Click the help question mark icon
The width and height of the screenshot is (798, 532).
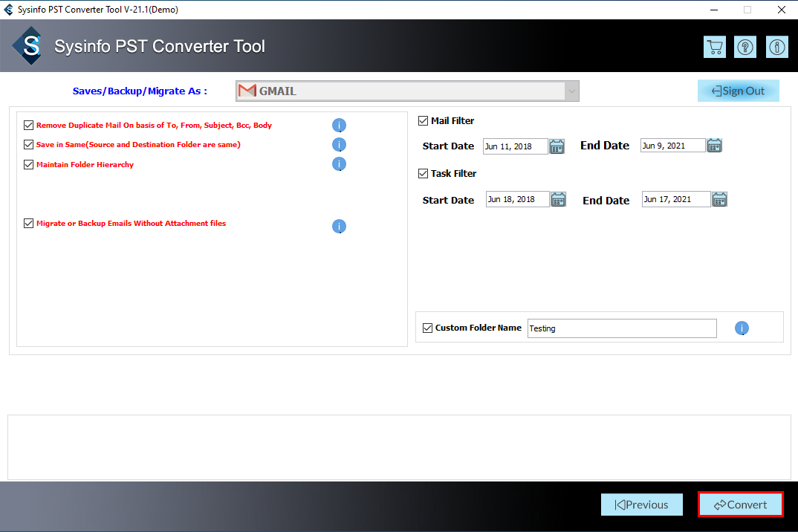pyautogui.click(x=745, y=47)
